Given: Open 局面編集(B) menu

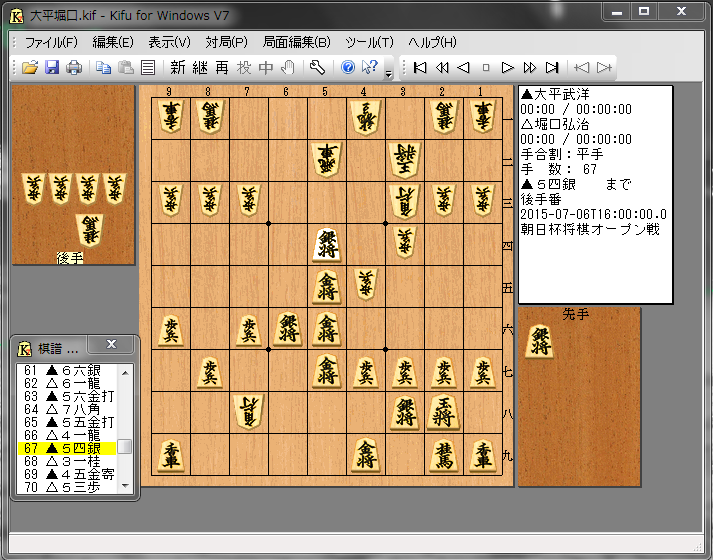Looking at the screenshot, I should point(296,42).
